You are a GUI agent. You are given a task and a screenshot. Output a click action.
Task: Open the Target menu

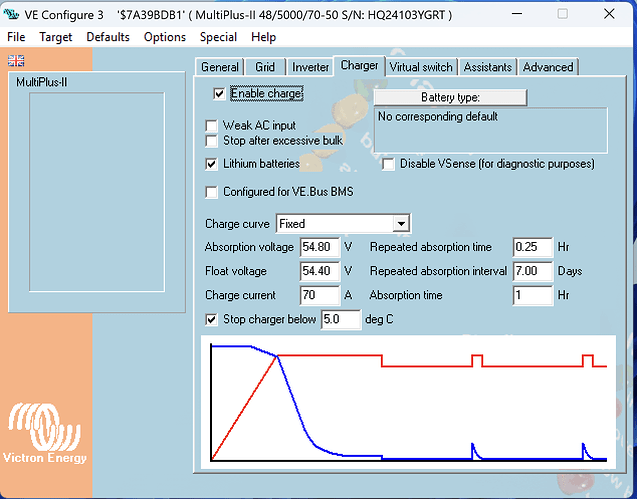pyautogui.click(x=56, y=37)
